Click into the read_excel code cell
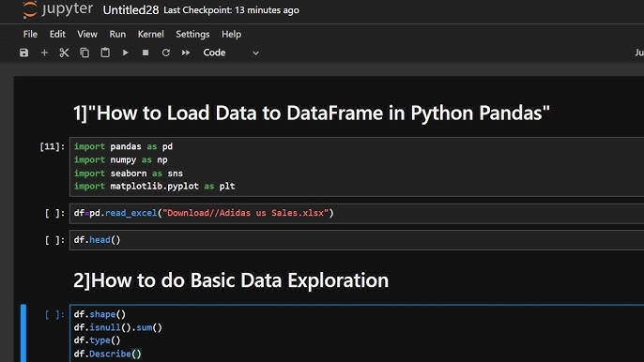The image size is (644, 362). tap(357, 213)
